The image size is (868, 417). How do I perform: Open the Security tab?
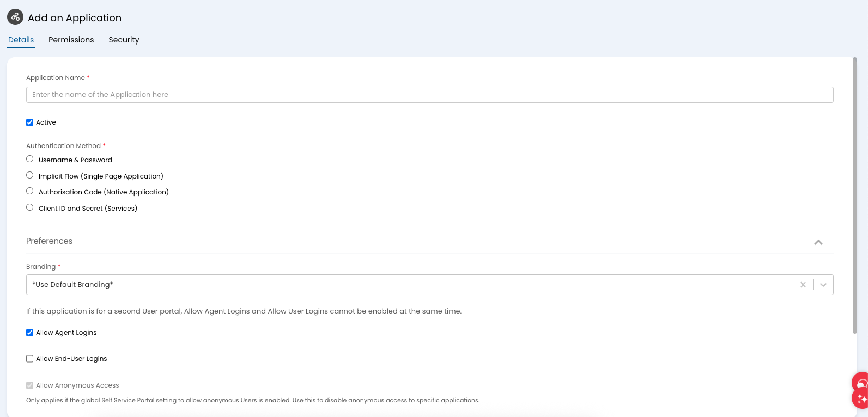point(124,40)
